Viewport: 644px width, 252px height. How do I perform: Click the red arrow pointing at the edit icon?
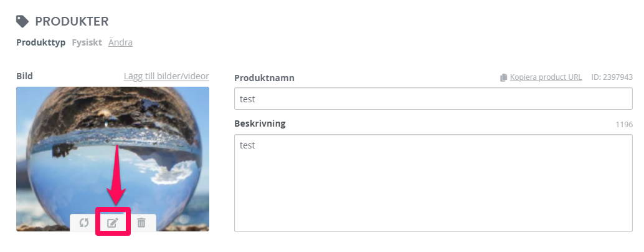tap(116, 175)
